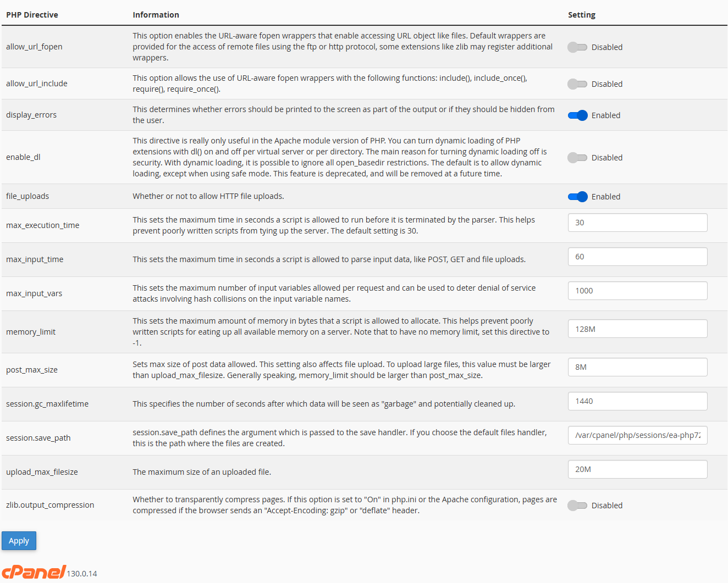Click the cPanel logo
This screenshot has height=583, width=728.
(x=34, y=572)
